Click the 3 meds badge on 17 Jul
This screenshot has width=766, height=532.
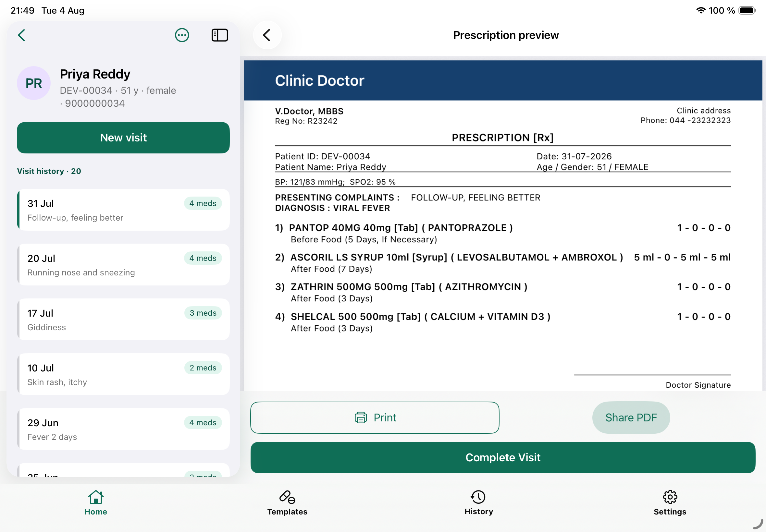pyautogui.click(x=203, y=313)
